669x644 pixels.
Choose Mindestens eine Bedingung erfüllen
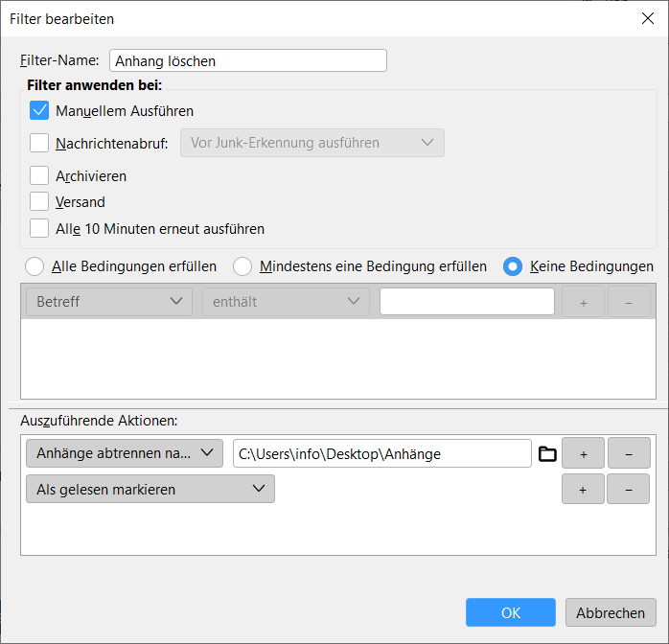(x=242, y=266)
